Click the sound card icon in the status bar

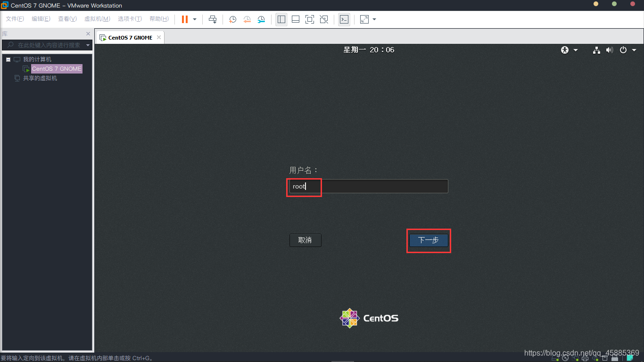[595, 358]
